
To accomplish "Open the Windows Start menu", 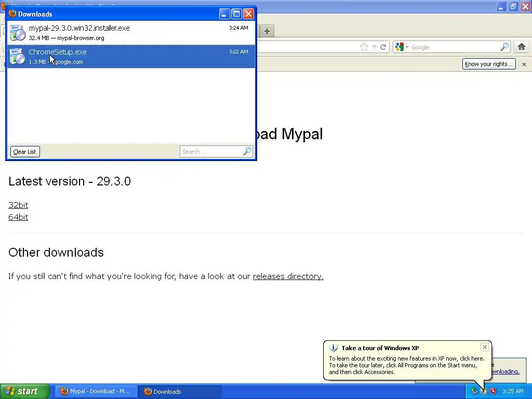I will click(x=25, y=391).
